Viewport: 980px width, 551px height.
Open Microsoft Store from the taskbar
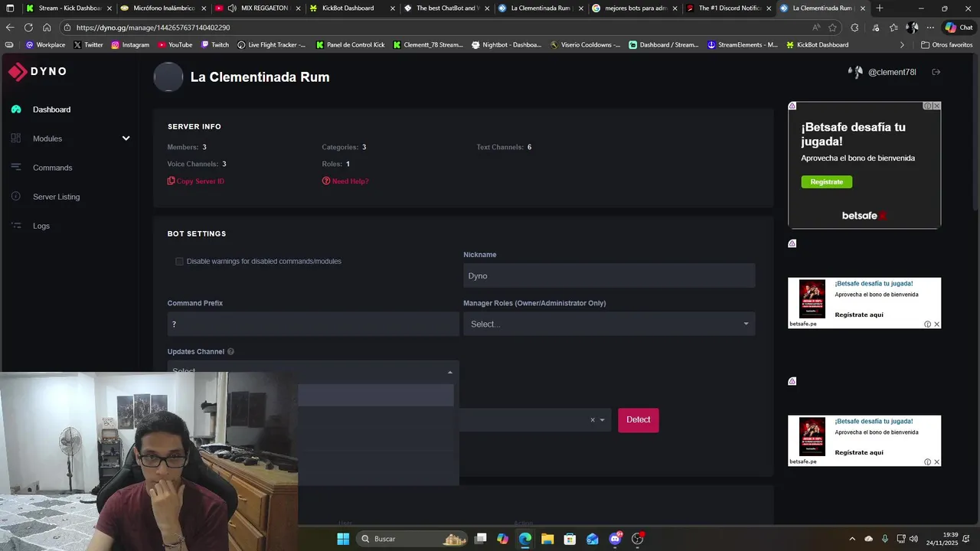click(x=570, y=539)
